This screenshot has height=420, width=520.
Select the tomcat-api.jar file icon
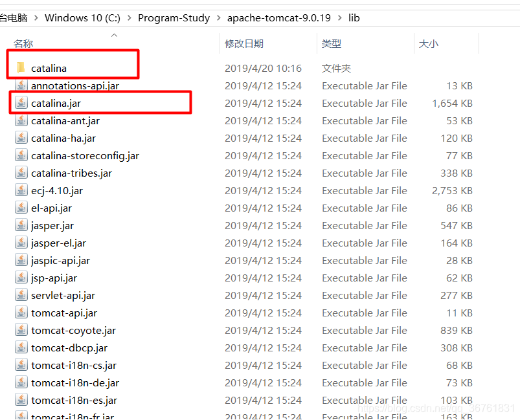point(21,313)
